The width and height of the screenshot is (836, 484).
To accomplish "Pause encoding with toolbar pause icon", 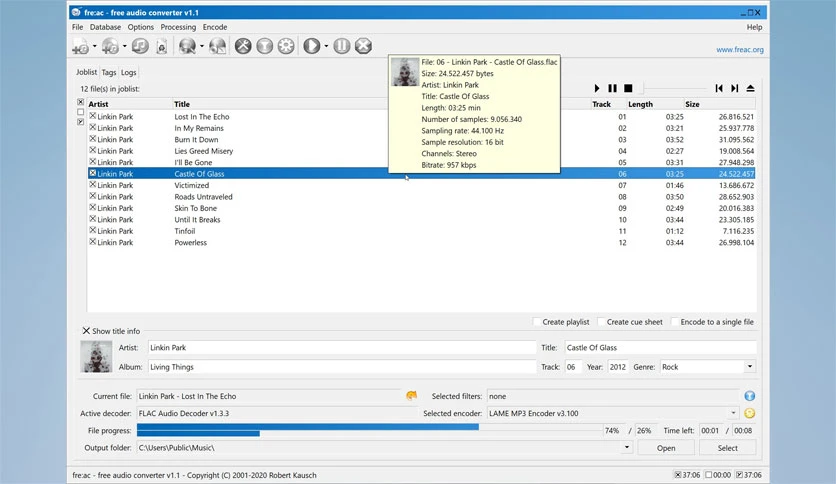I will (342, 46).
